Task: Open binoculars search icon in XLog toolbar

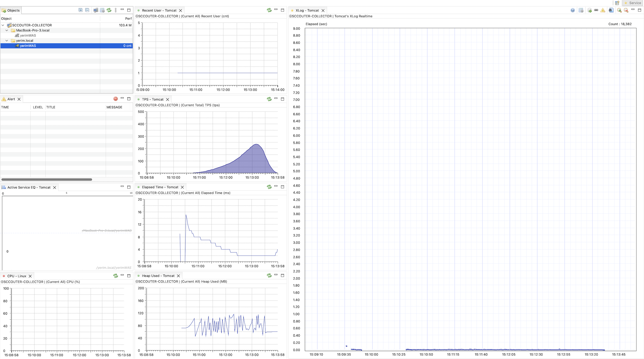Action: point(611,10)
